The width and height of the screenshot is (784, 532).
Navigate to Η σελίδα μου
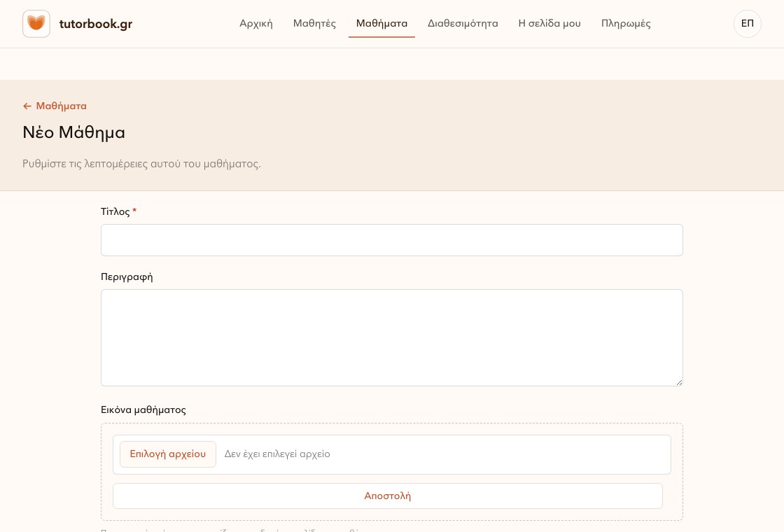coord(549,24)
